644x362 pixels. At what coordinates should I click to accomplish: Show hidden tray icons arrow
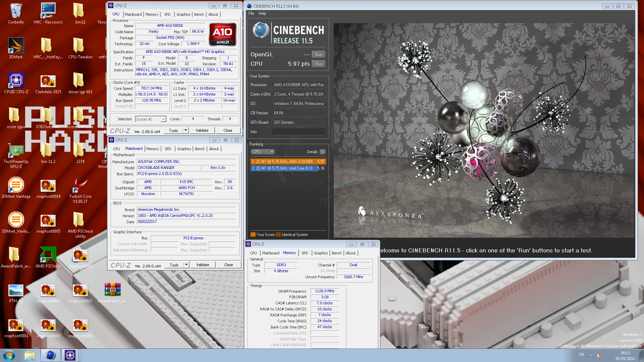coord(591,356)
